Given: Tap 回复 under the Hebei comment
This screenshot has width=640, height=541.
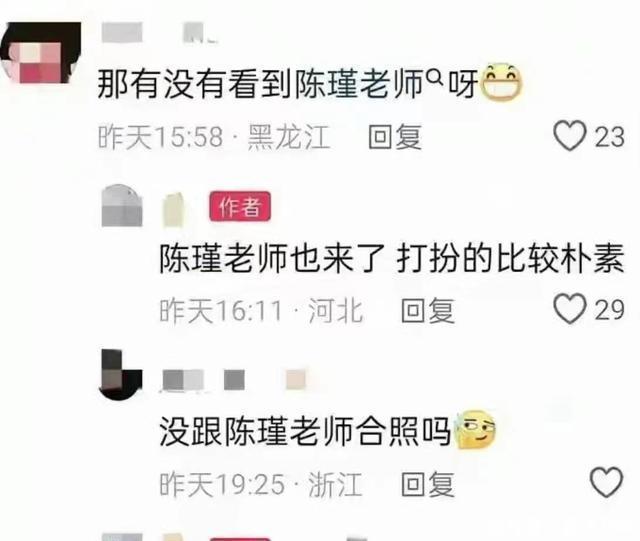Looking at the screenshot, I should point(427,310).
